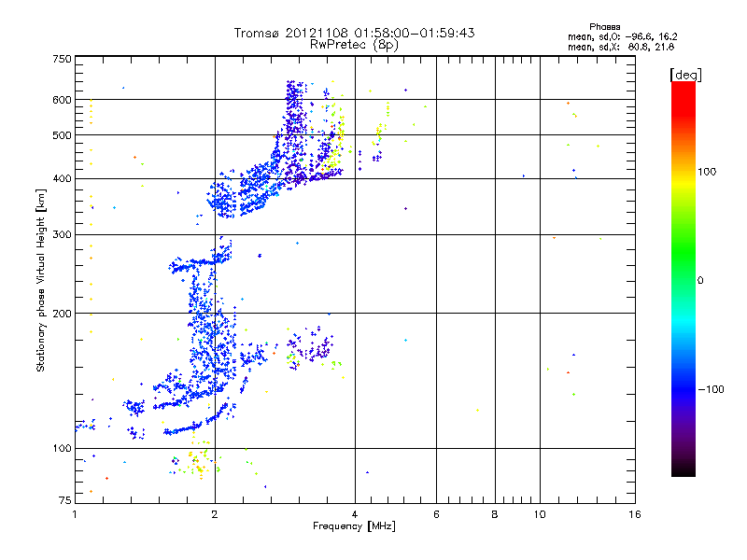Click the 'mean, sd,O: -96.6, 16.2' statistics line

click(622, 36)
